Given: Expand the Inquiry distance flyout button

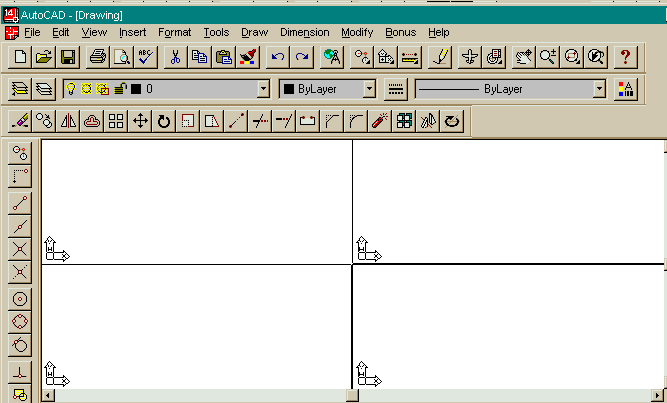Looking at the screenshot, I should point(410,57).
